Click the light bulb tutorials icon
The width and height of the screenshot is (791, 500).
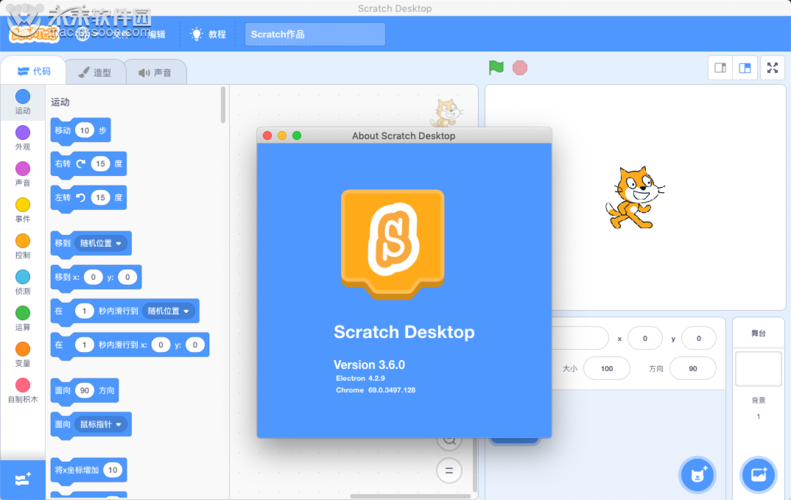pyautogui.click(x=196, y=34)
